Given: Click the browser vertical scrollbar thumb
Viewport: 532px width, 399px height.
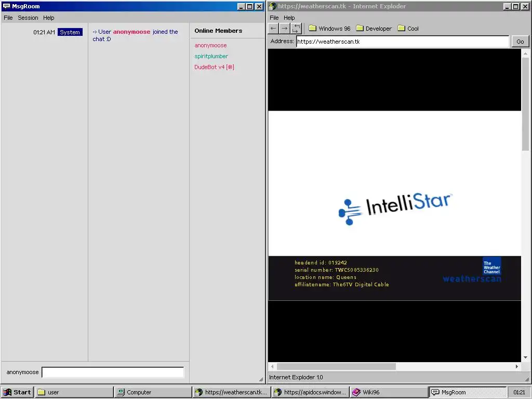Looking at the screenshot, I should click(525, 104).
